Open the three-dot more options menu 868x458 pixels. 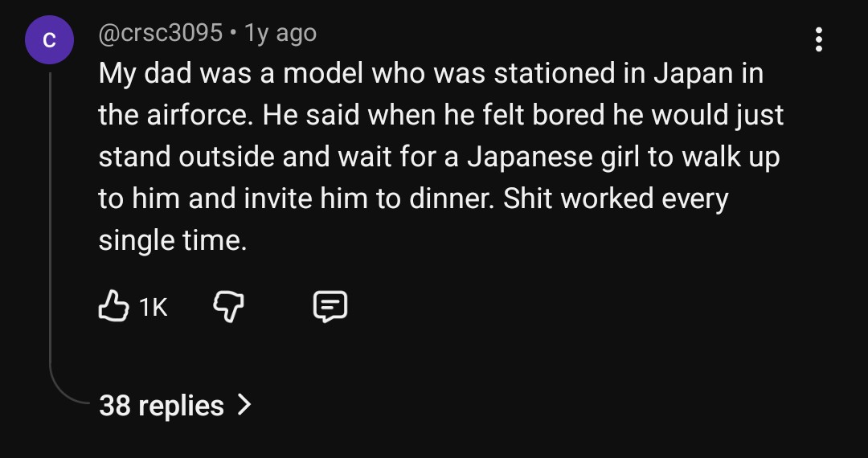[x=819, y=39]
